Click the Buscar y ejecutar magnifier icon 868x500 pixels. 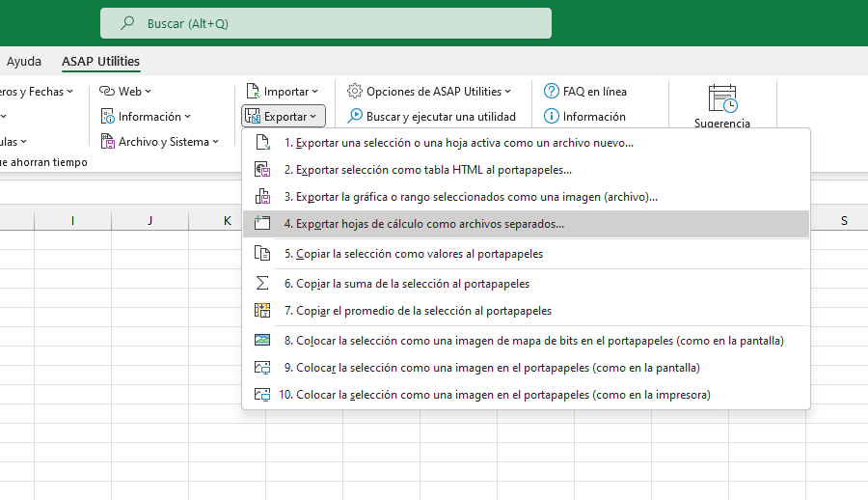(354, 116)
